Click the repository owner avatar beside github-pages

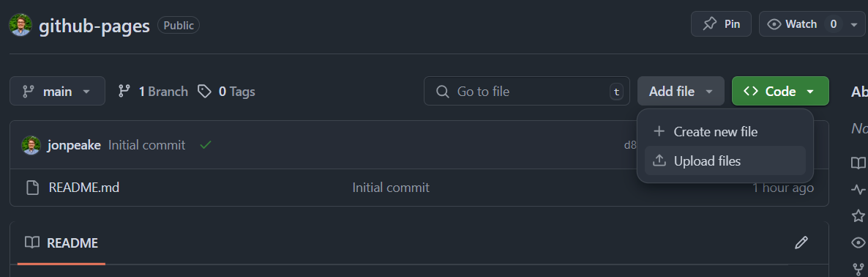(x=20, y=24)
